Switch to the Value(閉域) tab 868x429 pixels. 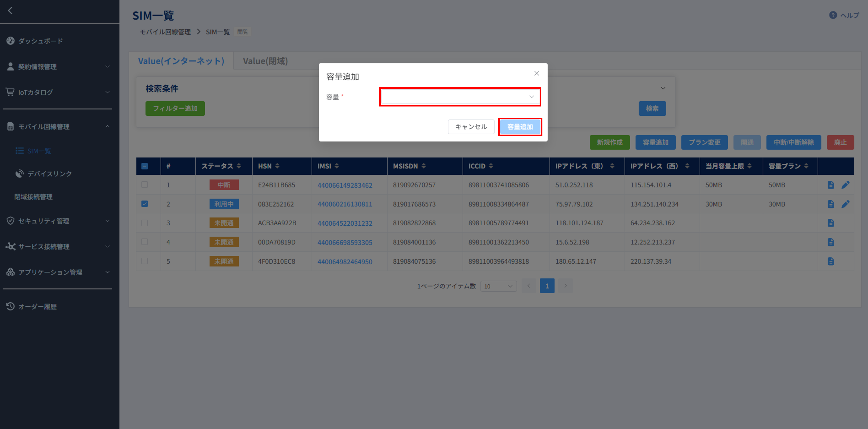coord(265,61)
